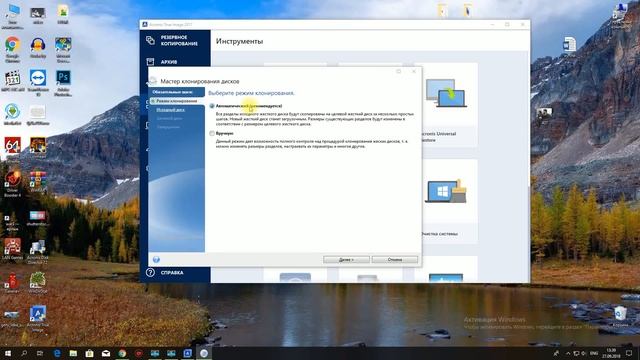Open the CCleaner desktop shortcut
Image resolution: width=640 pixels, height=360 pixels.
(x=13, y=280)
